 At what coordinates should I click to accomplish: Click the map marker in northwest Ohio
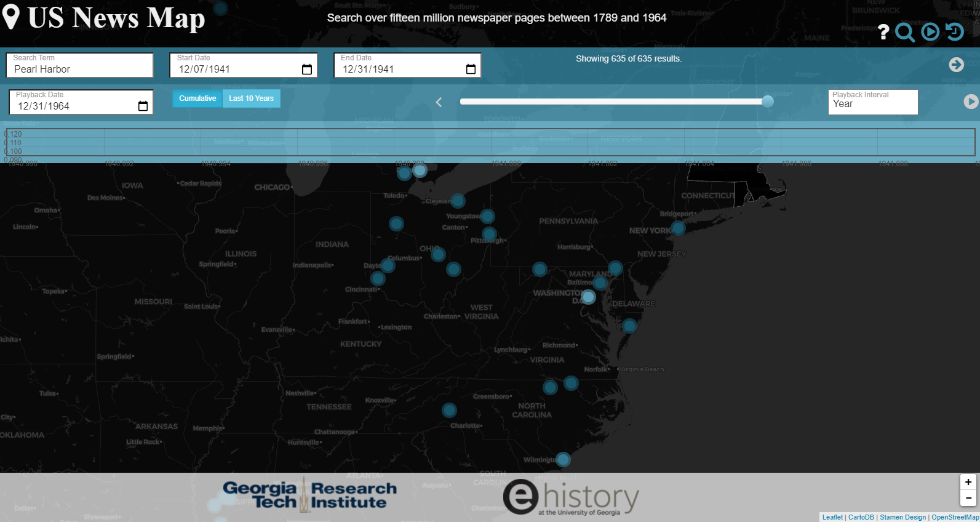pyautogui.click(x=396, y=223)
